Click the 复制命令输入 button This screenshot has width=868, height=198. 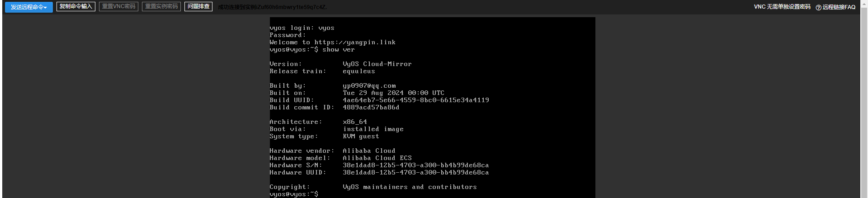(76, 6)
